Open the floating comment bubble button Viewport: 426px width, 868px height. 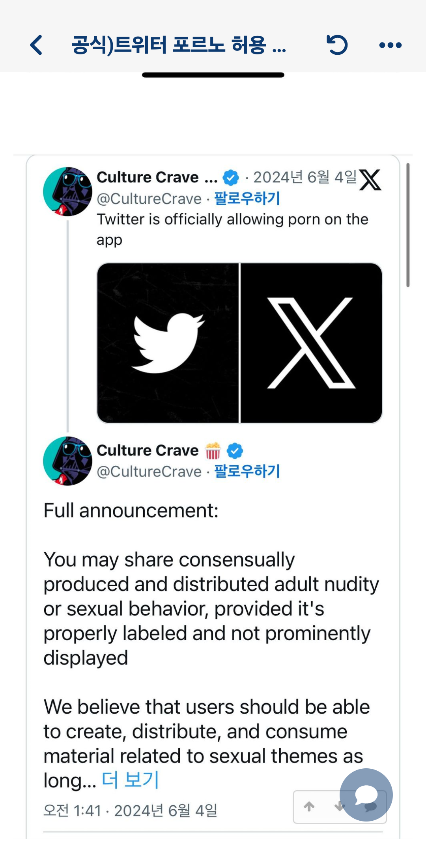[x=366, y=795]
